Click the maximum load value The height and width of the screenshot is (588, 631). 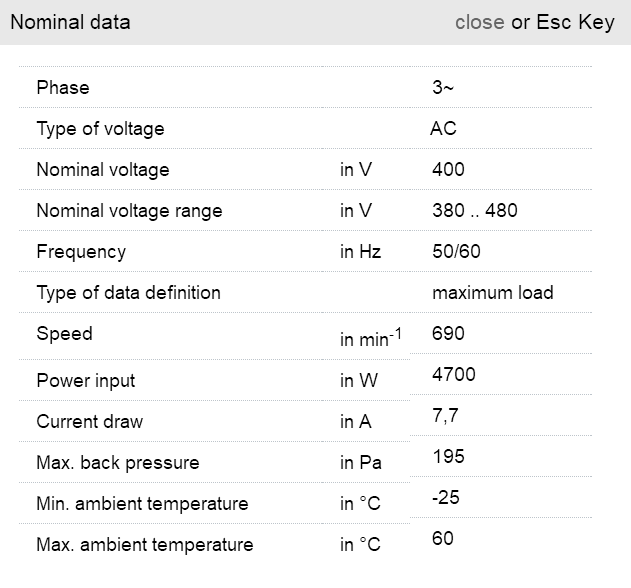(x=492, y=293)
